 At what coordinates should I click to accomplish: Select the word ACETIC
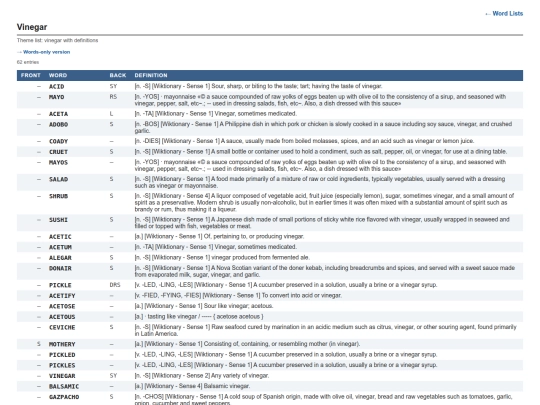[60, 237]
